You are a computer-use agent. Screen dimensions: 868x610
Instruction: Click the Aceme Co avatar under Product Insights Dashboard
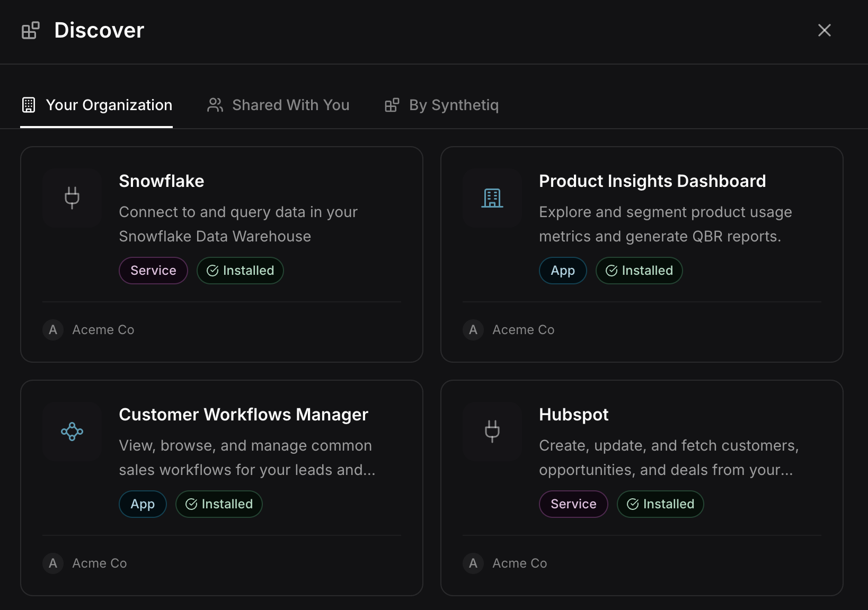[x=472, y=330]
